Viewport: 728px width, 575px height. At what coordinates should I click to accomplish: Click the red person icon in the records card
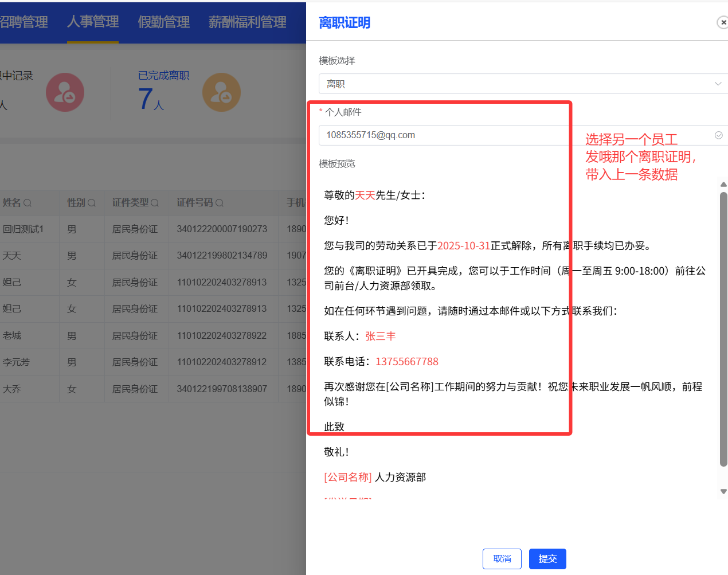coord(65,92)
